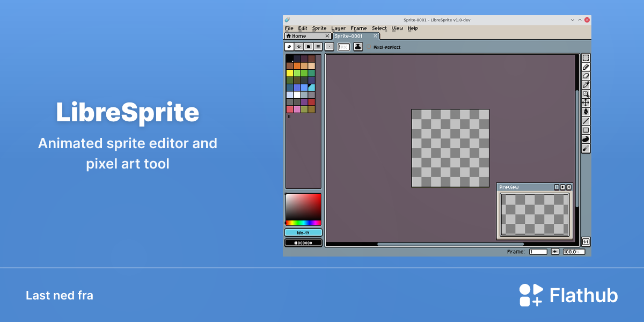
Task: Pick the purple palette swatch
Action: pos(304,102)
